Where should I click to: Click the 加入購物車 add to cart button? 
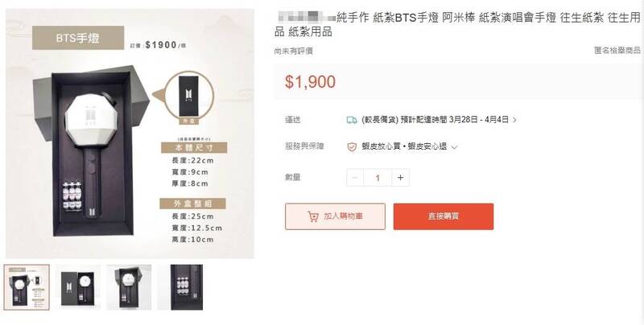click(335, 216)
